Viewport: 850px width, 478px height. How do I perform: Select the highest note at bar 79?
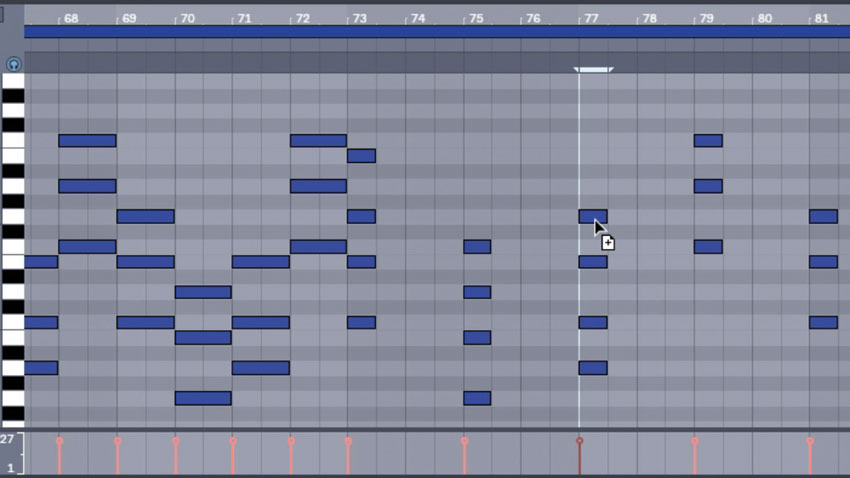click(708, 141)
